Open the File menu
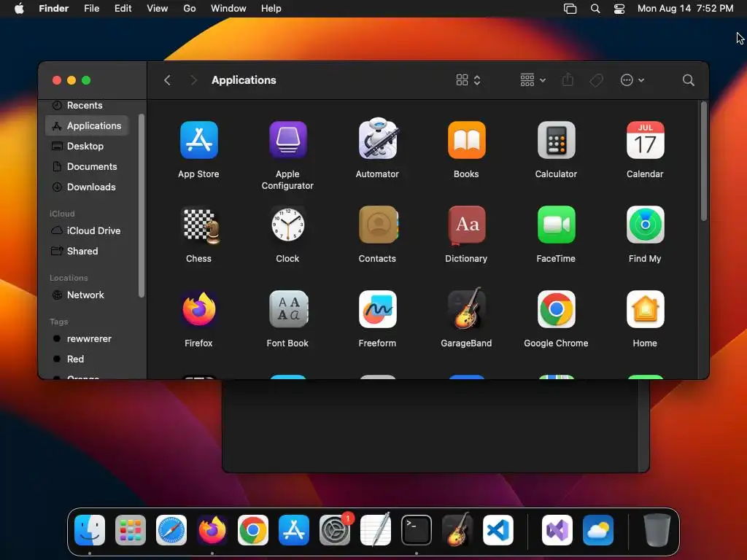Viewport: 747px width, 560px height. 91,9
